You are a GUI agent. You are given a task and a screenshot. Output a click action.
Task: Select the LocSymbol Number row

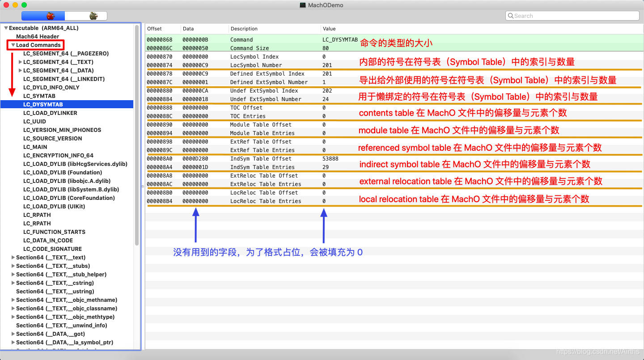coord(394,65)
